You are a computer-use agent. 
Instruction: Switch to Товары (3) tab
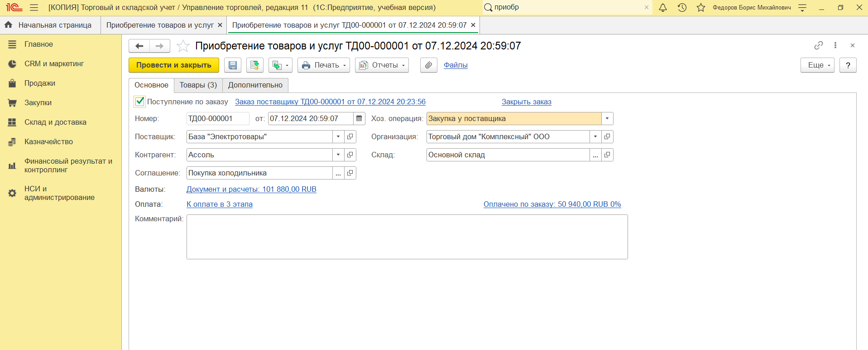(198, 85)
